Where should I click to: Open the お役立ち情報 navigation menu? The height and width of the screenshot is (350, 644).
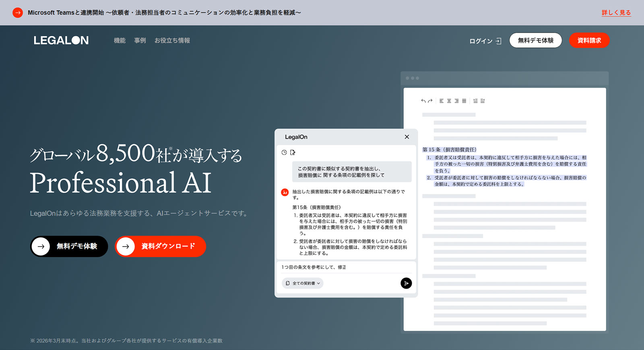172,41
